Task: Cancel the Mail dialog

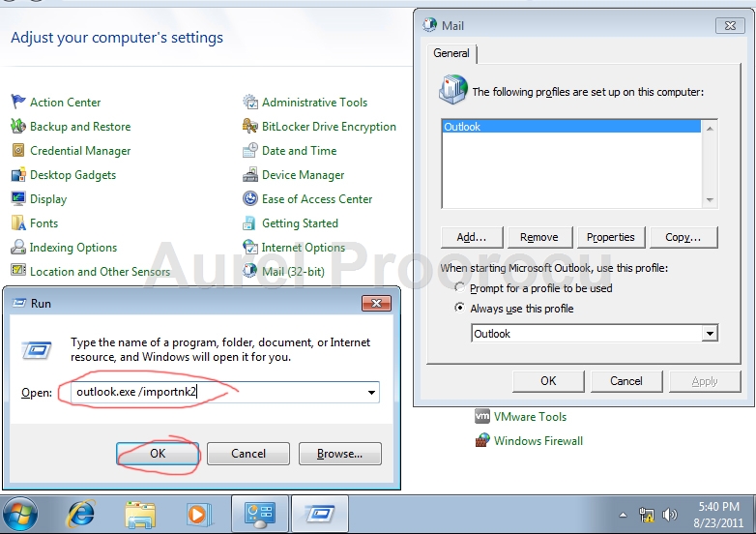Action: 626,381
